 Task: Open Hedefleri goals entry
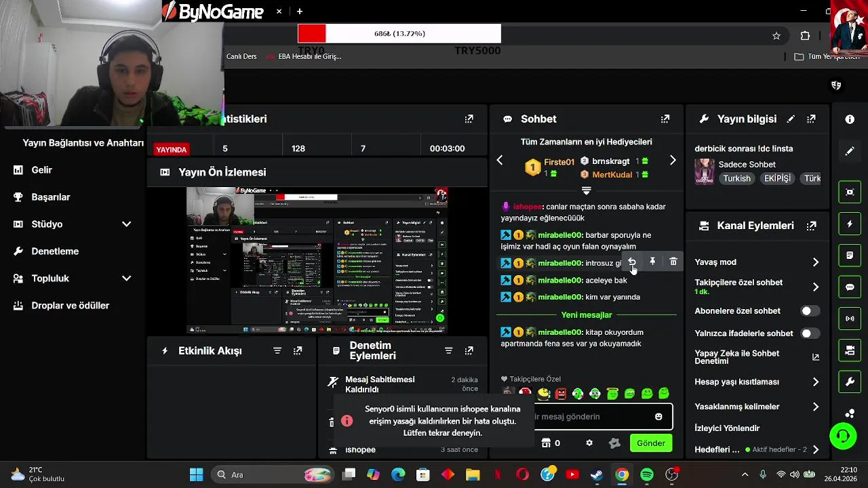click(x=757, y=449)
